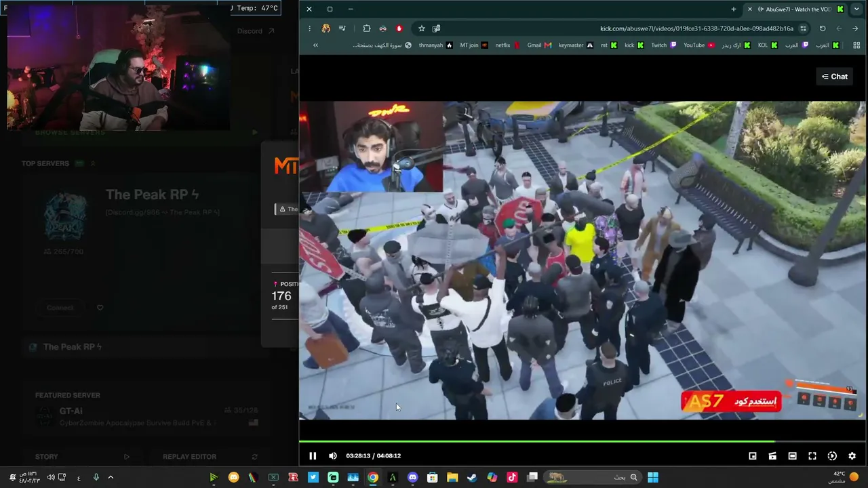Image resolution: width=868 pixels, height=488 pixels.
Task: Bookmark this page with the star
Action: click(x=421, y=28)
